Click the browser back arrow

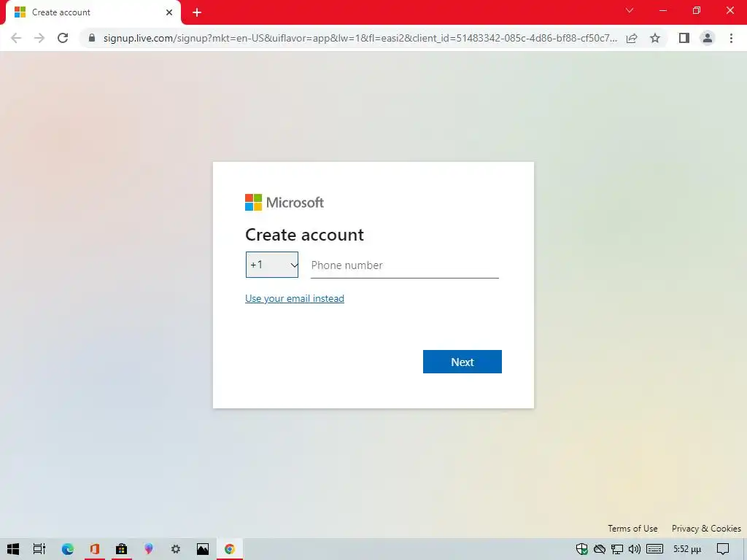click(16, 38)
